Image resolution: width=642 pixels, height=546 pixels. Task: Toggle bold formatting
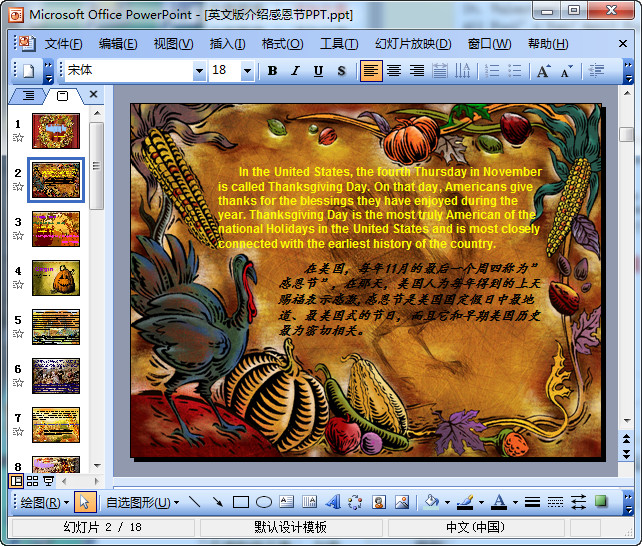click(272, 71)
